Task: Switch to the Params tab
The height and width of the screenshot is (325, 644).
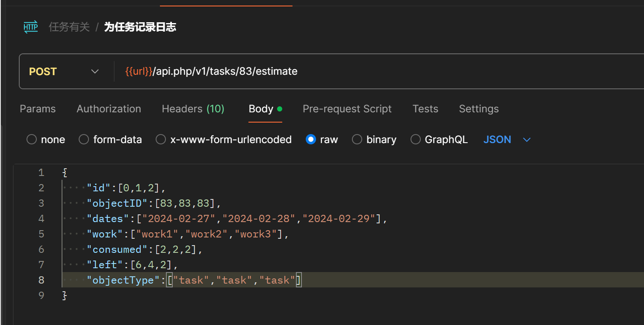Action: (38, 109)
